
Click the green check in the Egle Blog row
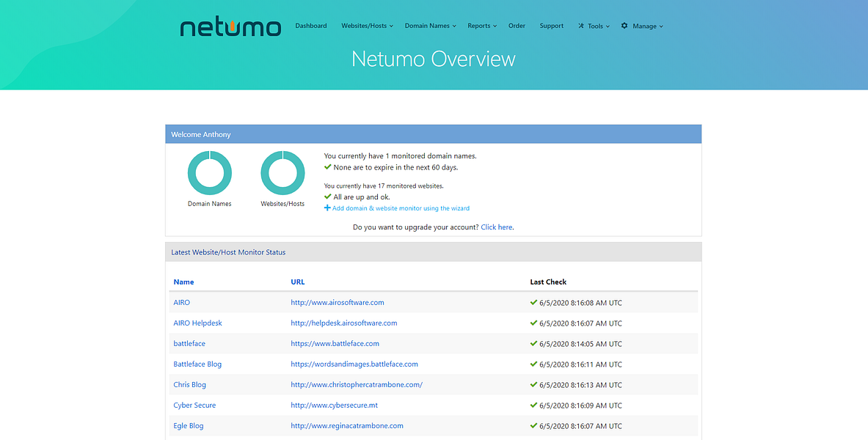(x=533, y=425)
